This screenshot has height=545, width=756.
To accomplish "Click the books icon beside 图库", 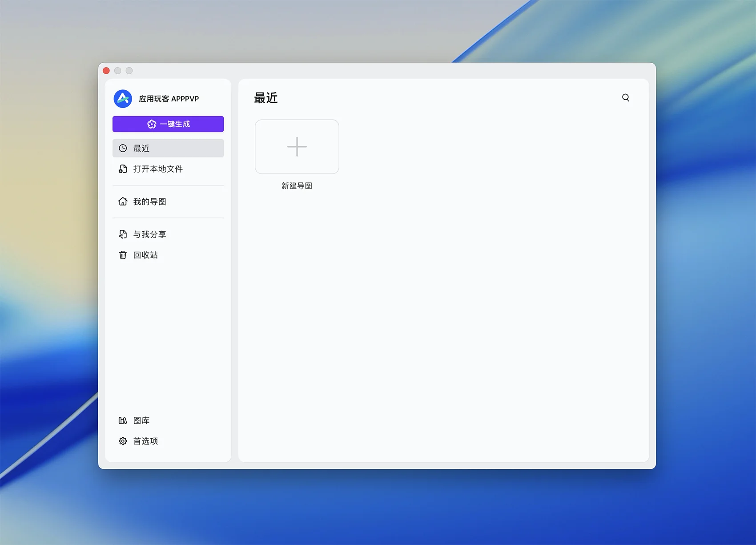I will click(x=123, y=420).
